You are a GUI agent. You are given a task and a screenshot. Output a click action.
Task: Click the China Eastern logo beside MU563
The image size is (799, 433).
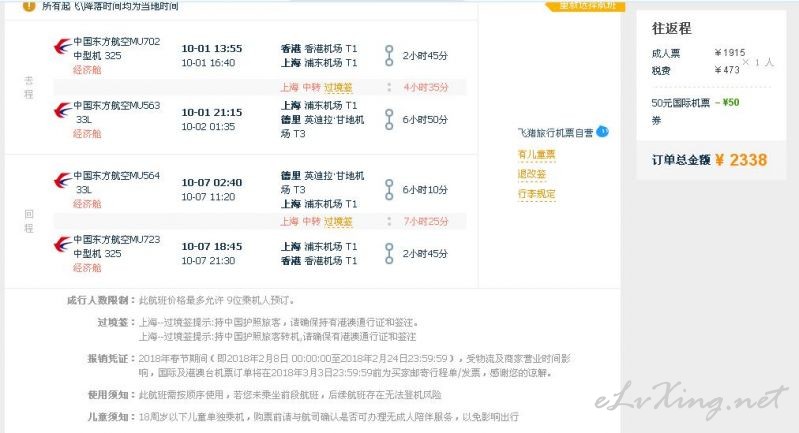point(62,111)
